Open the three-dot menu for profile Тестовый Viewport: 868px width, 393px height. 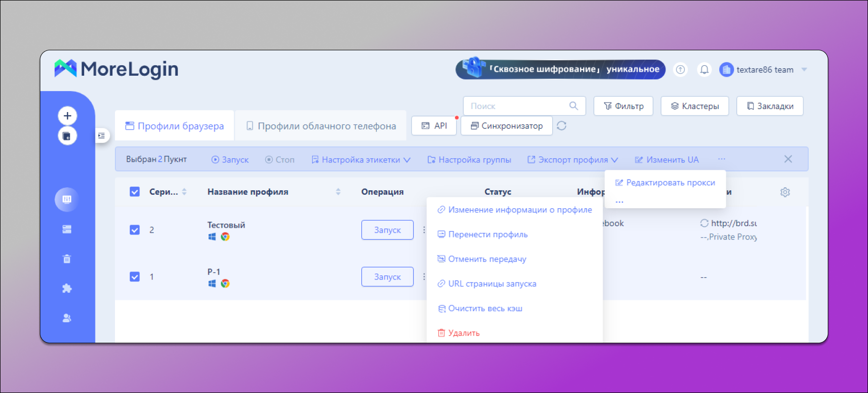[424, 230]
